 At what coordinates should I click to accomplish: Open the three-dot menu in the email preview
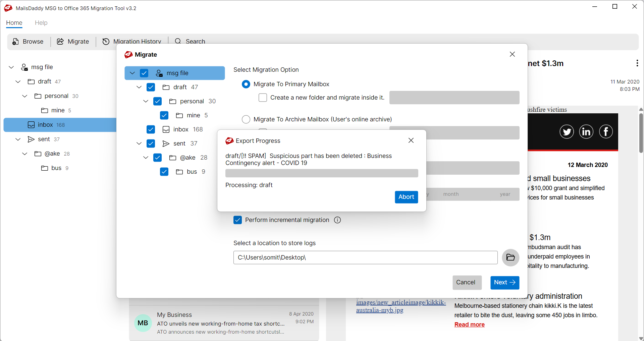point(637,63)
